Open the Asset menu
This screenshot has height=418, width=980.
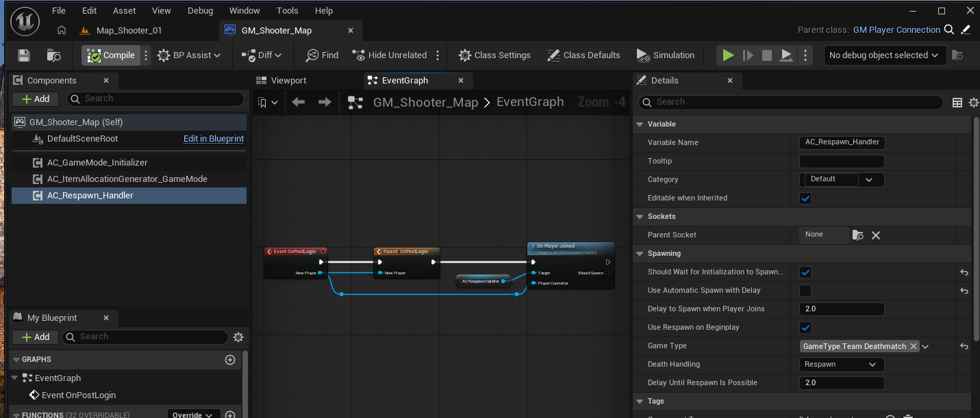coord(125,11)
